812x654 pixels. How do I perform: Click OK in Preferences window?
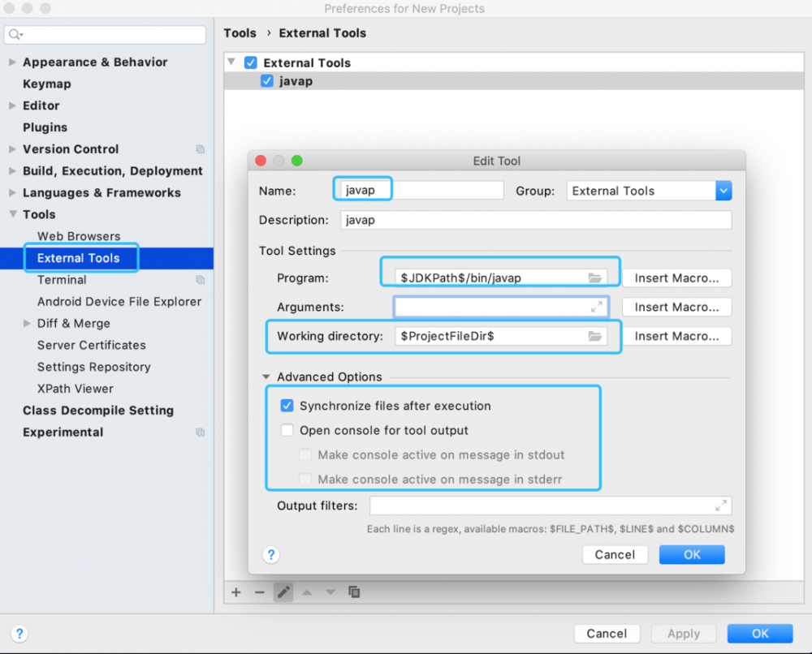[760, 633]
